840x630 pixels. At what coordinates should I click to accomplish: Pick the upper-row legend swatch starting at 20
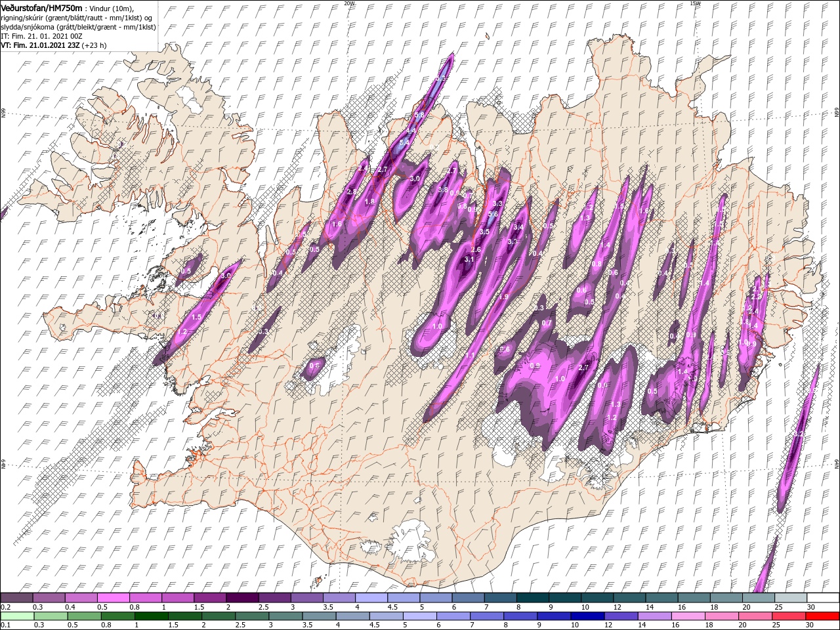point(759,598)
